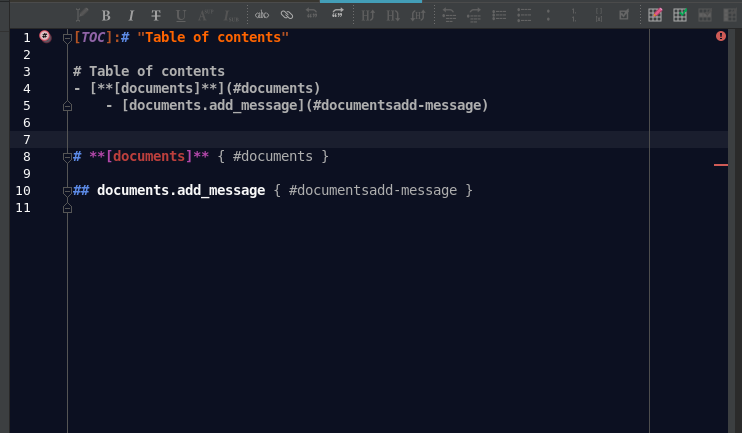Click the heading level down icon

pyautogui.click(x=393, y=16)
